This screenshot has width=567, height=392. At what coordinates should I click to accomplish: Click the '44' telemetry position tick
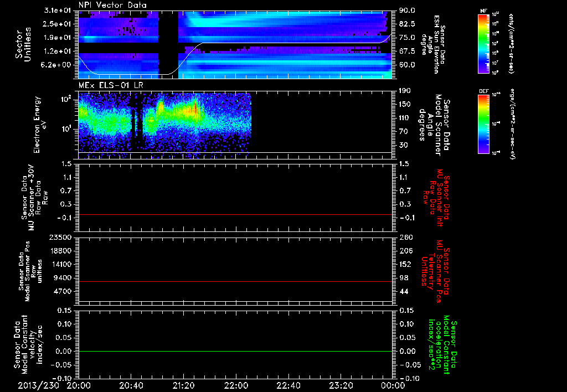tap(404, 291)
